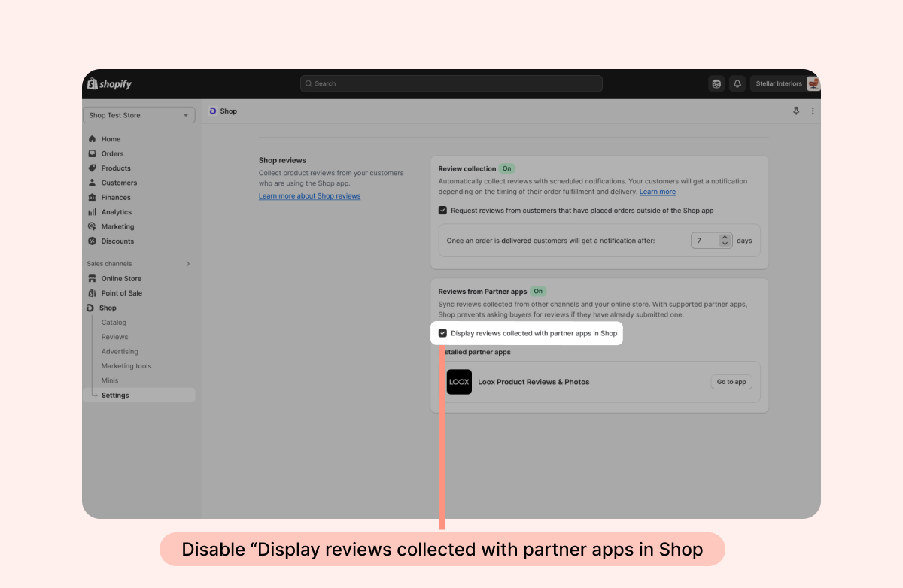903x588 pixels.
Task: Uncheck Display reviews collected with partner apps
Action: coord(442,333)
